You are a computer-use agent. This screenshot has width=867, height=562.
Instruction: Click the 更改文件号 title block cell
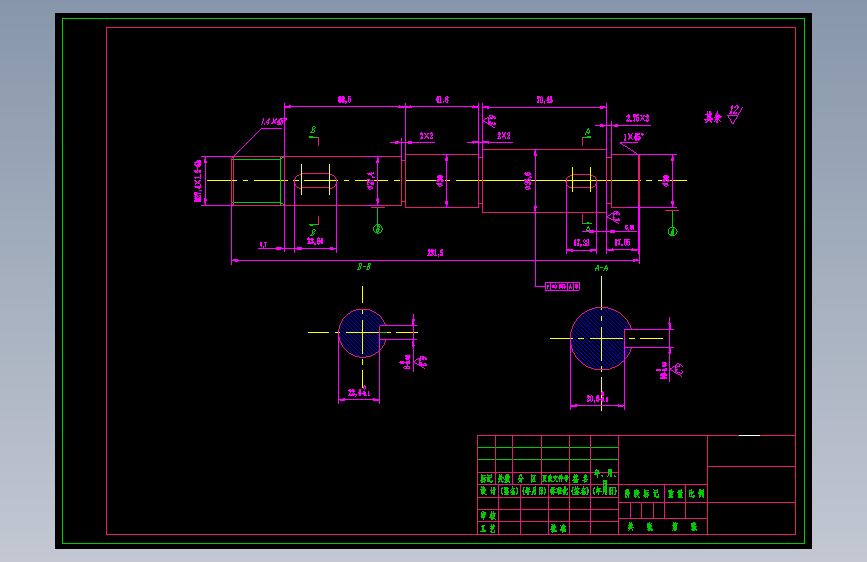[x=555, y=478]
